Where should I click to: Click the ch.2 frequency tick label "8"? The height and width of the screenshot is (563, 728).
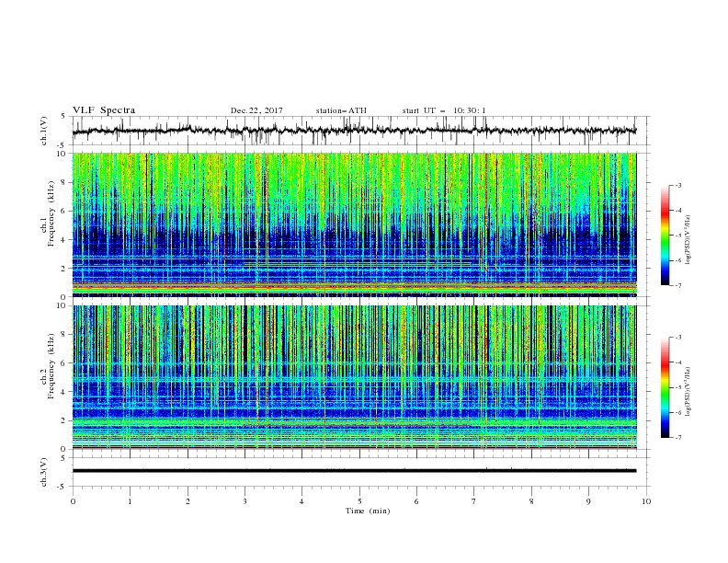point(64,335)
